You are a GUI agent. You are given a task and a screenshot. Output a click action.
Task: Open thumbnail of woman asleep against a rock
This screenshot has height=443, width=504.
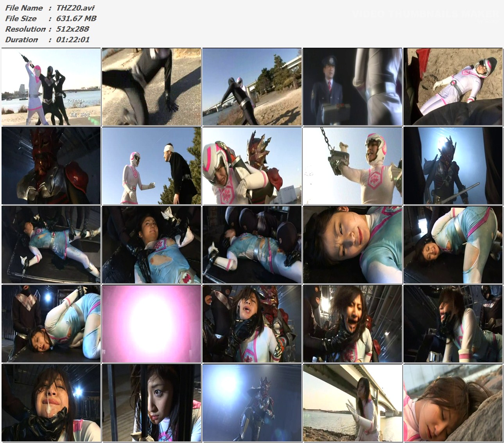453,403
